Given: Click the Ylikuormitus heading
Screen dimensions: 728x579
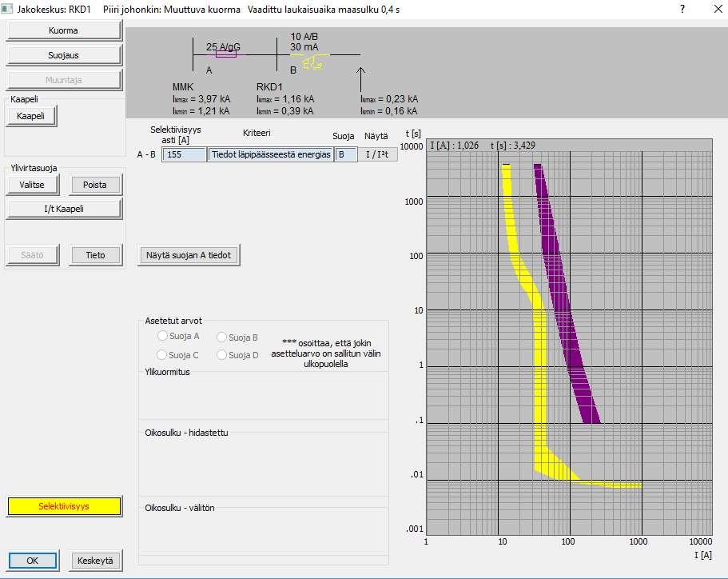Looking at the screenshot, I should pyautogui.click(x=167, y=372).
